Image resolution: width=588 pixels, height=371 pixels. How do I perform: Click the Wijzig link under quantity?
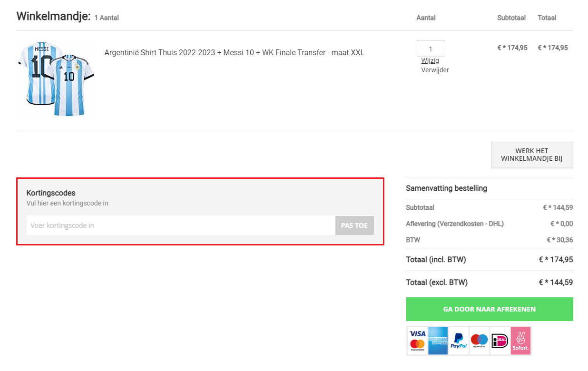[430, 61]
